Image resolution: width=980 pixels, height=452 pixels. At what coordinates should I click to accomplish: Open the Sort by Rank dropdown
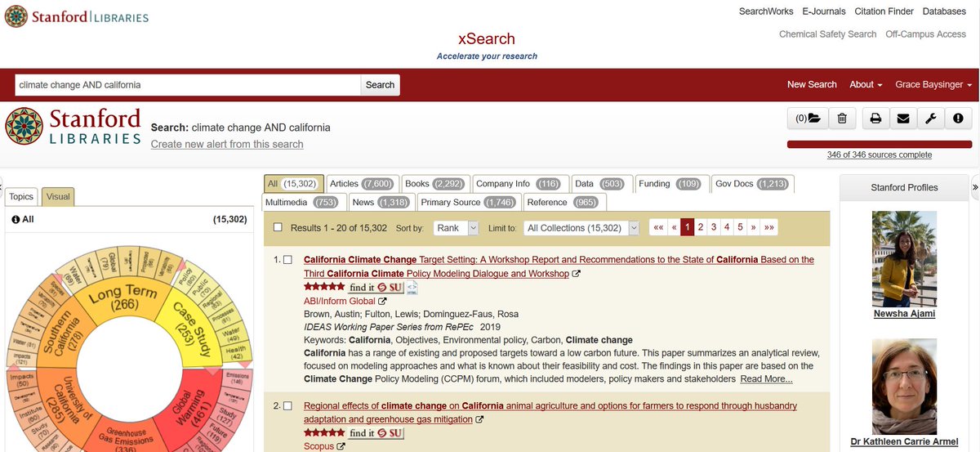tap(456, 228)
